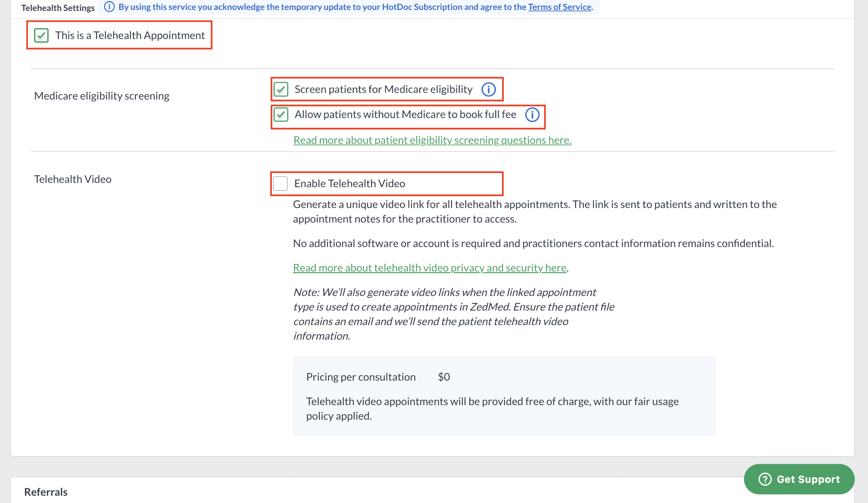The height and width of the screenshot is (503, 868).
Task: Toggle Allow patients without Medicare to book full fee
Action: coord(281,114)
